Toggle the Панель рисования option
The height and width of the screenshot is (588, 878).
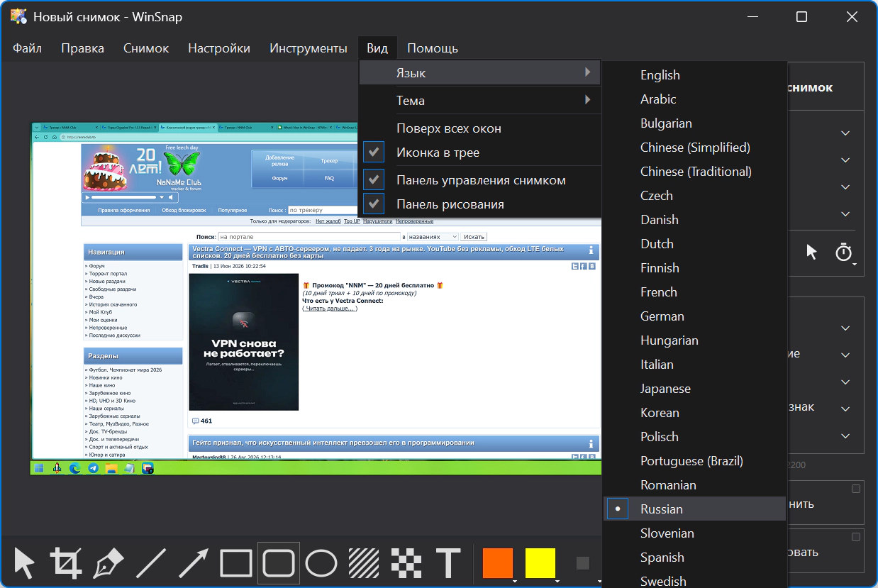(480, 204)
